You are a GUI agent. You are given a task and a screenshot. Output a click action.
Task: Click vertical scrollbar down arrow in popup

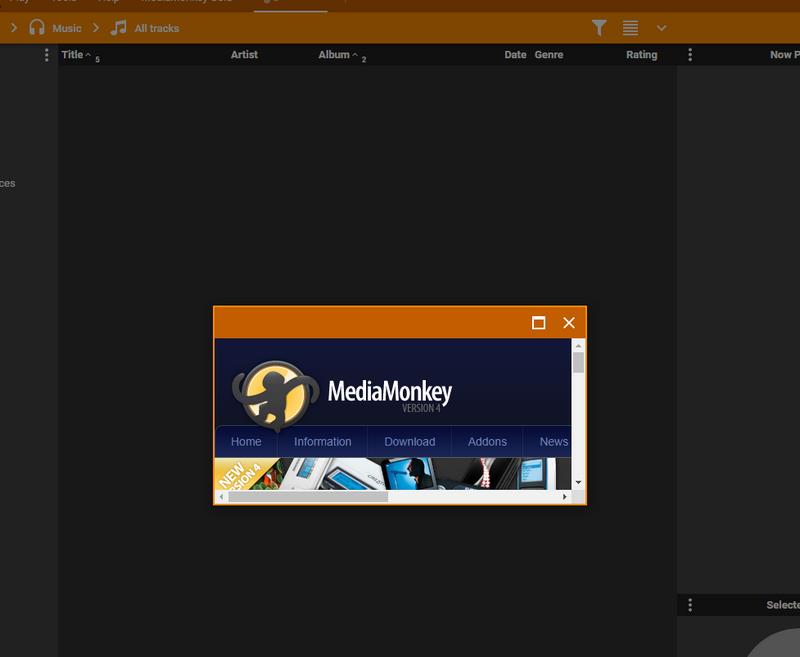coord(578,483)
